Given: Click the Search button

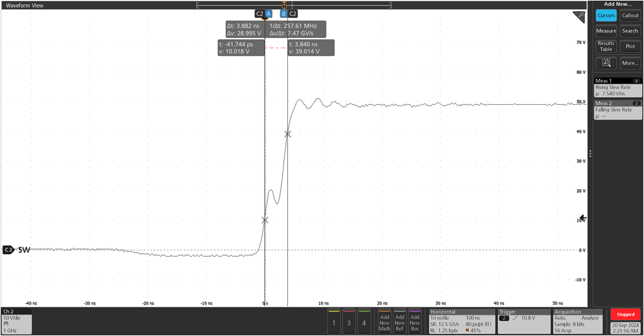Looking at the screenshot, I should [x=630, y=31].
